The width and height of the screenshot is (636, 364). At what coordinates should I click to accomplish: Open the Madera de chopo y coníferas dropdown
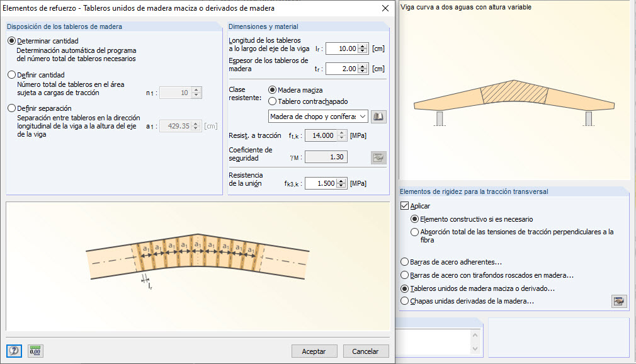tap(318, 117)
